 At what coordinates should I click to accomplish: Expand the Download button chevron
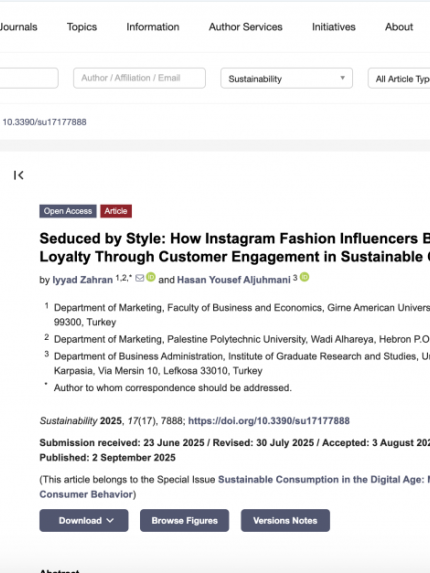pos(110,520)
